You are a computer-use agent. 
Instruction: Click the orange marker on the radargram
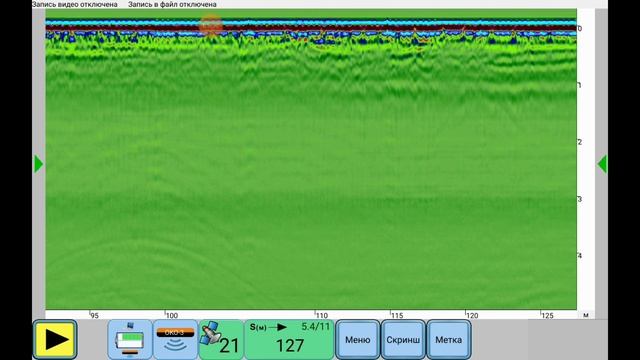click(x=211, y=25)
